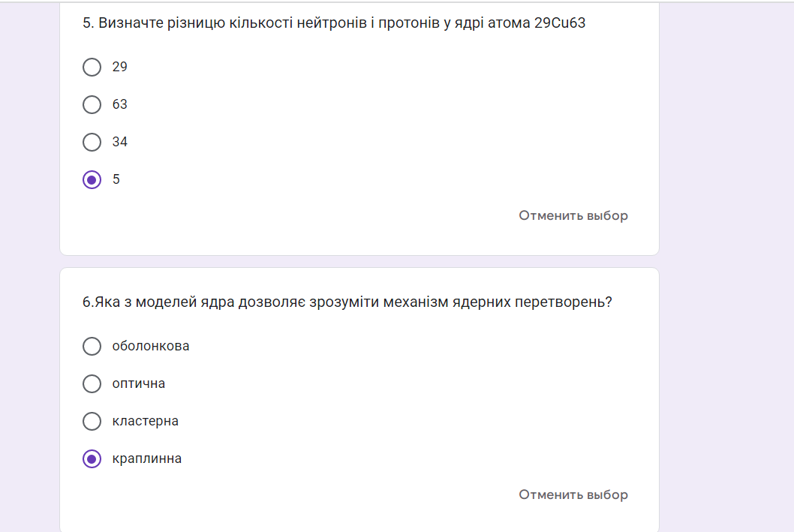Click the question 5 title about 29Cu63
794x532 pixels.
(x=334, y=23)
